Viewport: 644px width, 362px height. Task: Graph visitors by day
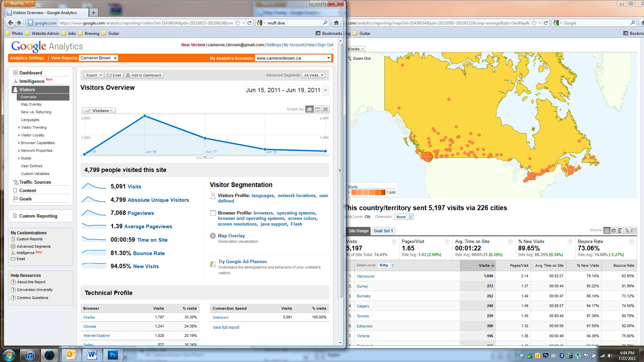pyautogui.click(x=309, y=109)
